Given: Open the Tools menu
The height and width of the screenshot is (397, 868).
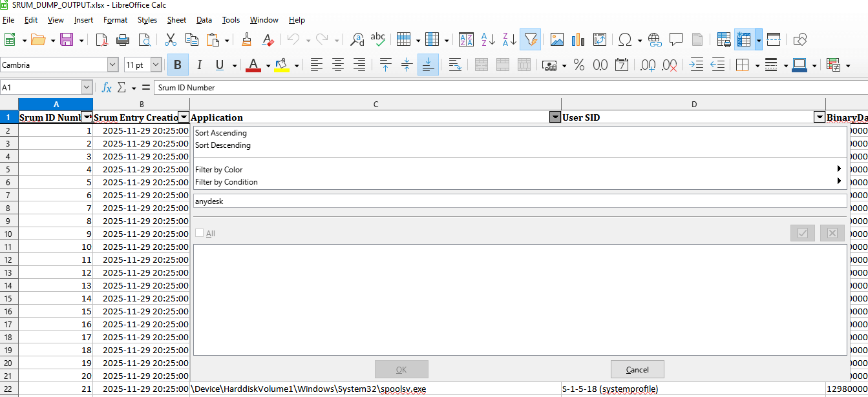Looking at the screenshot, I should click(x=231, y=20).
